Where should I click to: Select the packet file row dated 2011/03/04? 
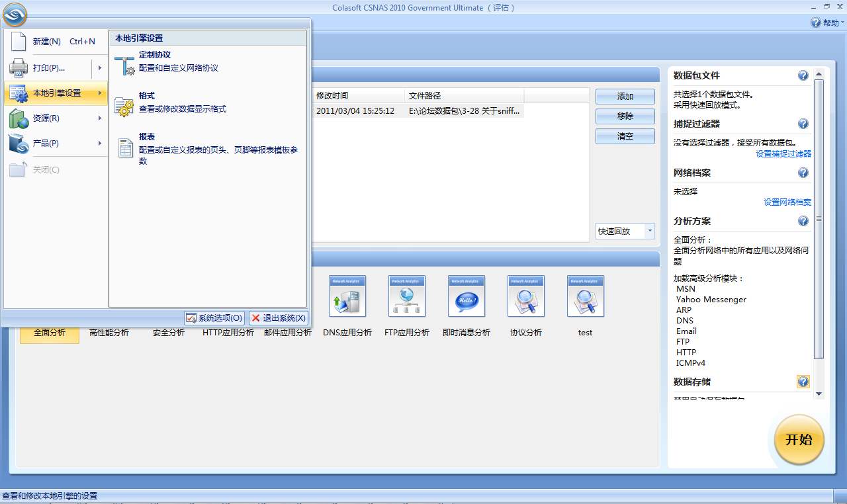click(397, 110)
